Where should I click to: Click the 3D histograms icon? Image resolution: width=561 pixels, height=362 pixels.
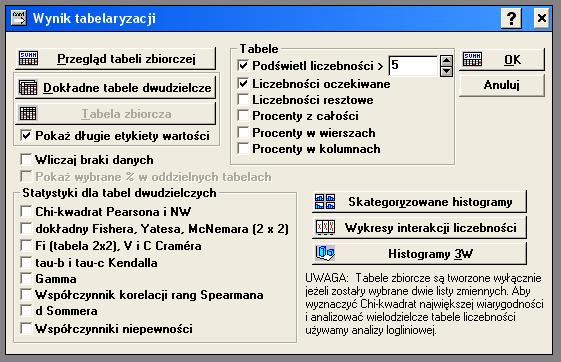pos(325,253)
